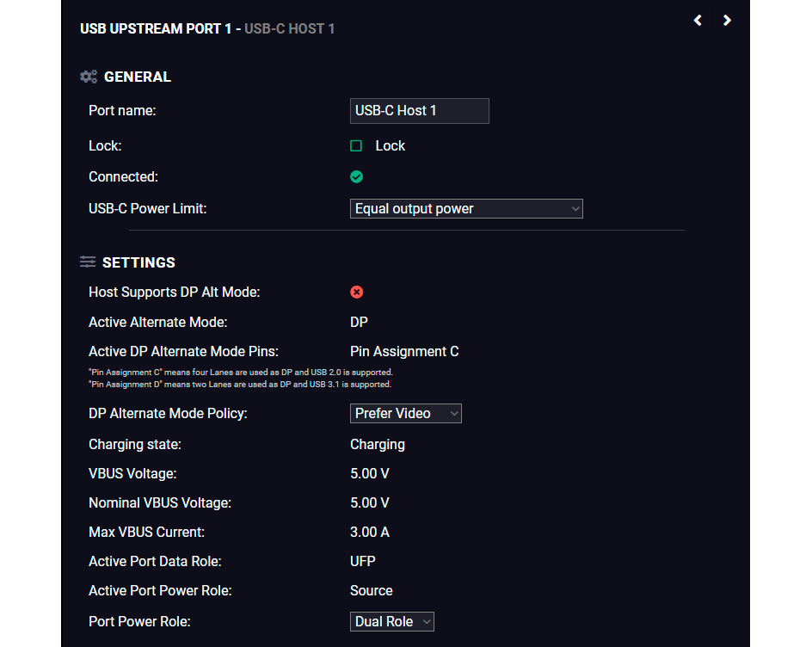Click the Settings sliders icon
812x647 pixels.
pos(88,262)
